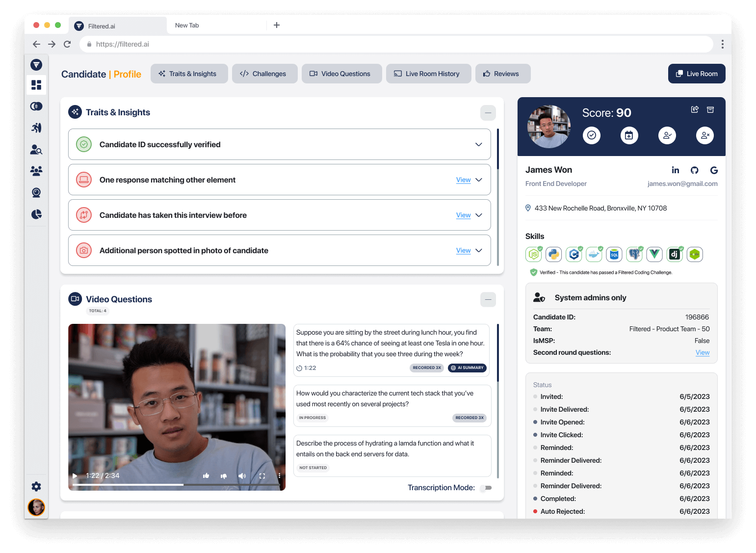The image size is (756, 553).
Task: Click the archive icon in score card
Action: 710,109
